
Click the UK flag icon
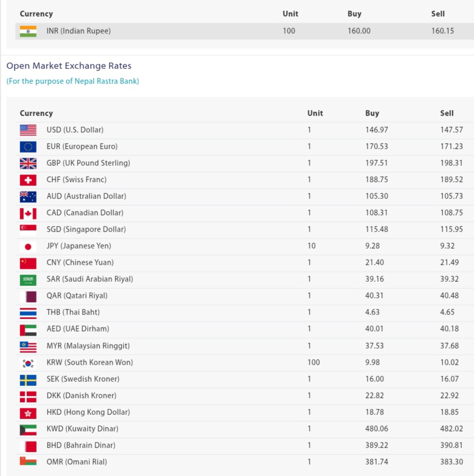pos(28,163)
